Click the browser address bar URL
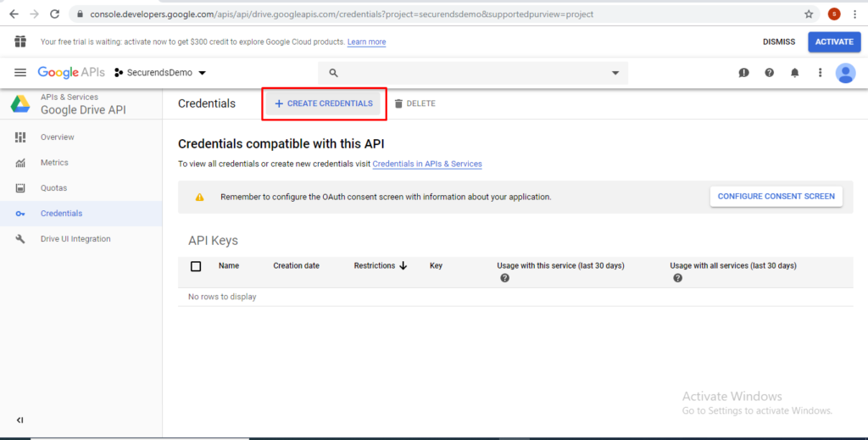 point(342,14)
